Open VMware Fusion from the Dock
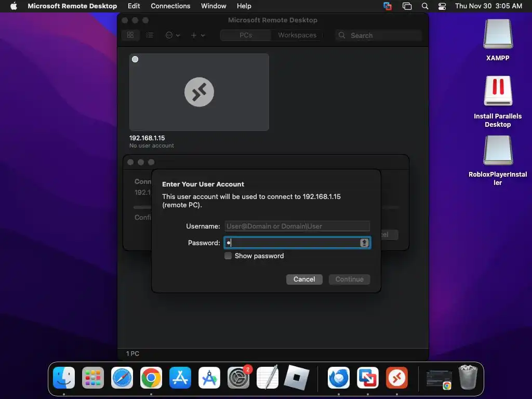The image size is (532, 399). point(368,378)
